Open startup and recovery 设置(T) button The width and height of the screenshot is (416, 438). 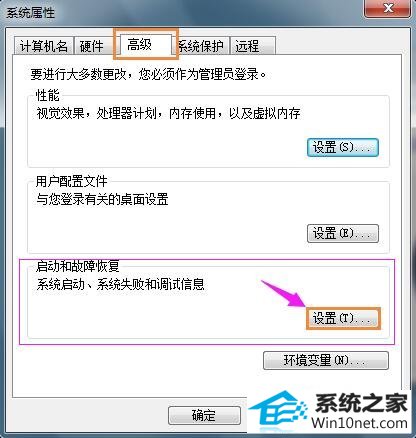click(x=343, y=319)
